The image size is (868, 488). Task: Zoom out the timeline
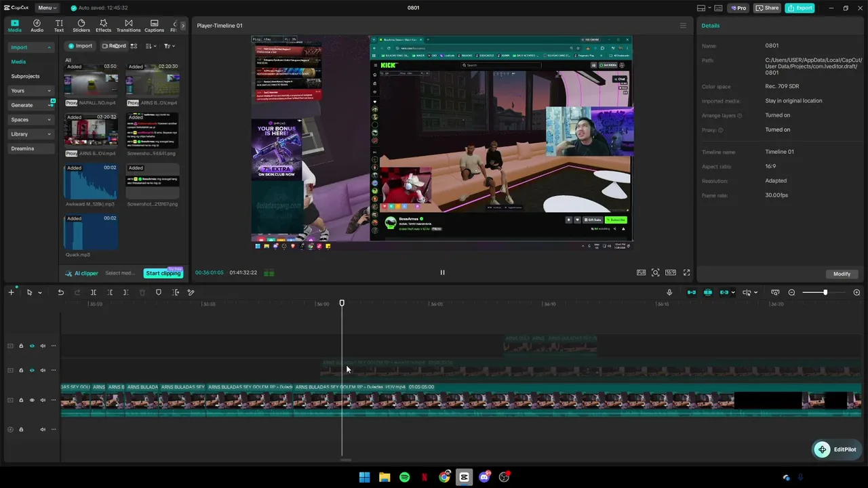[791, 292]
